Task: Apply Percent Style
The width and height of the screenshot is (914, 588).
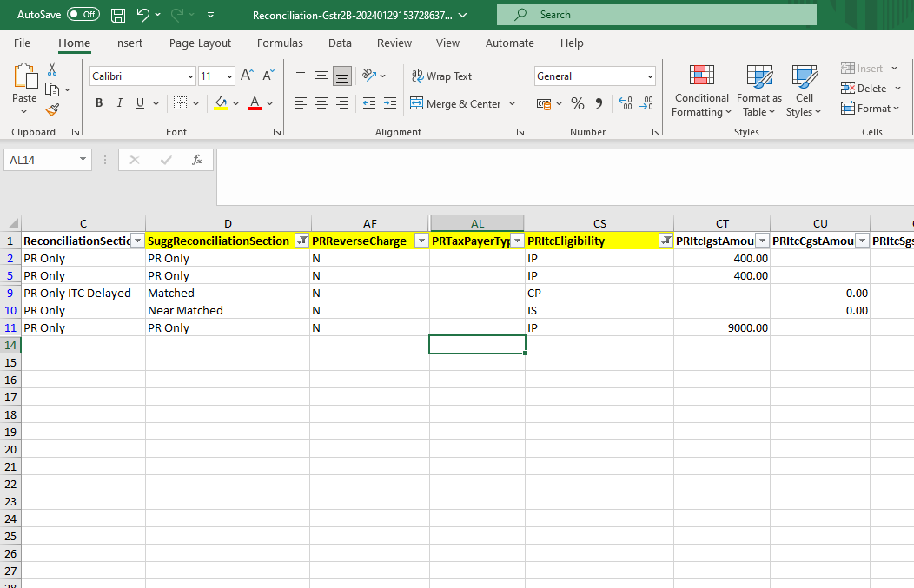Action: point(578,103)
